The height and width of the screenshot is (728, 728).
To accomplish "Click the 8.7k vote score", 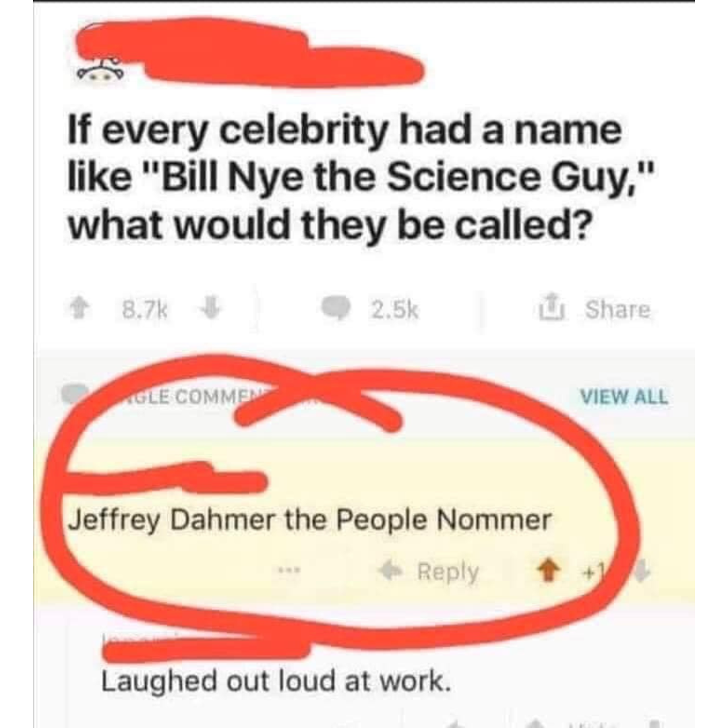I will pos(144,309).
